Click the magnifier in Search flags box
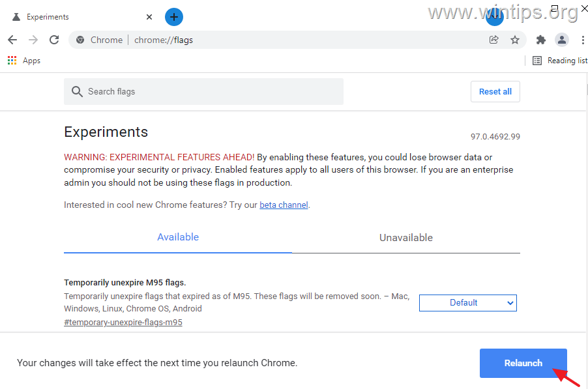The image size is (588, 389). (x=77, y=91)
